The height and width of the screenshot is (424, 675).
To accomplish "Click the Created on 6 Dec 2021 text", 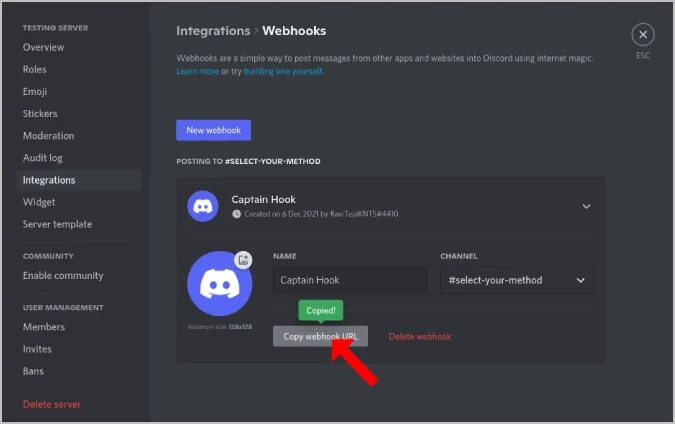I will (321, 214).
